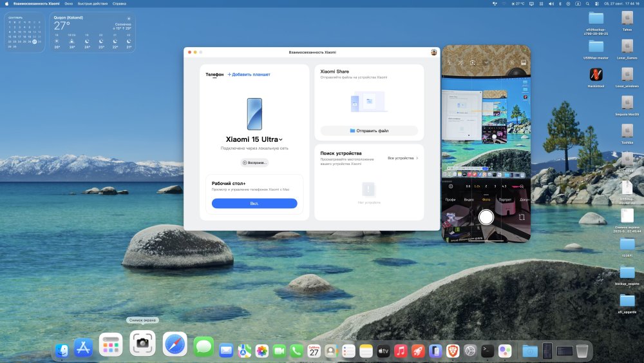Open Reminders from the Dock
The height and width of the screenshot is (363, 644).
(348, 351)
